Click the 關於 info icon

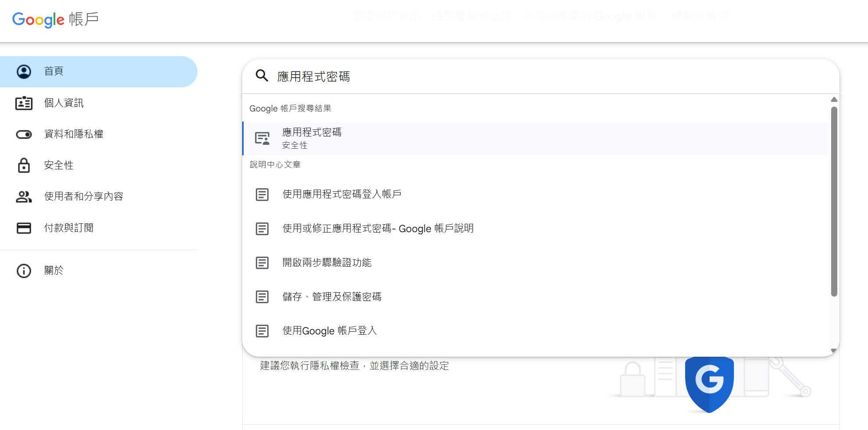(x=24, y=271)
